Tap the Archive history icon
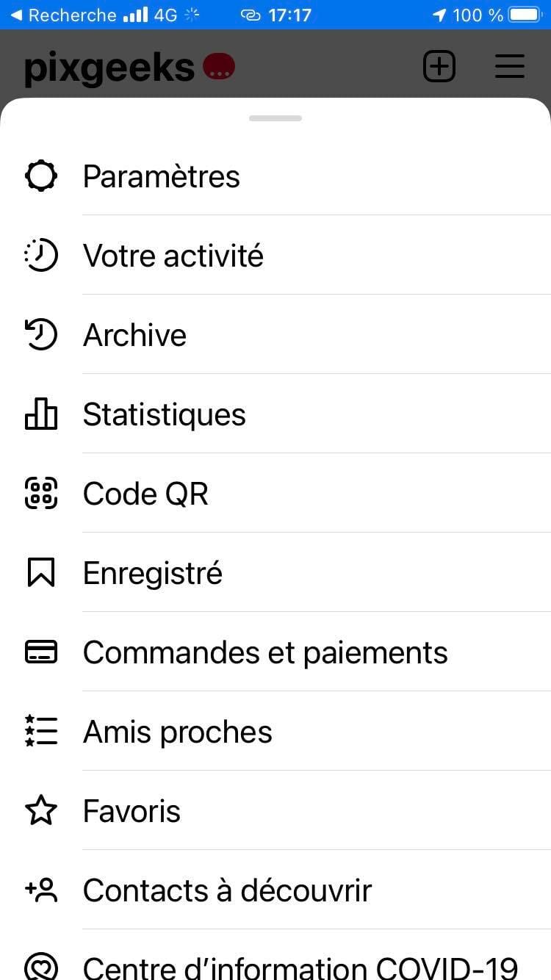 pos(41,335)
